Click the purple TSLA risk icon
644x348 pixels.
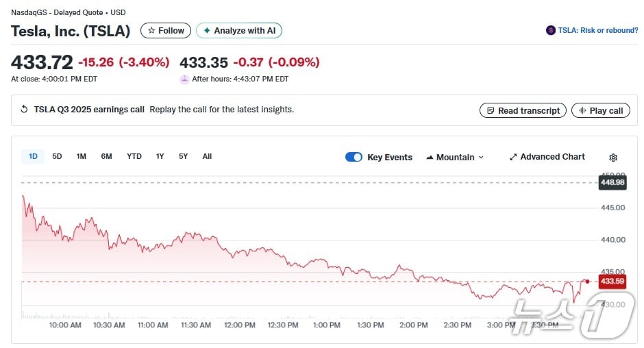[x=551, y=31]
